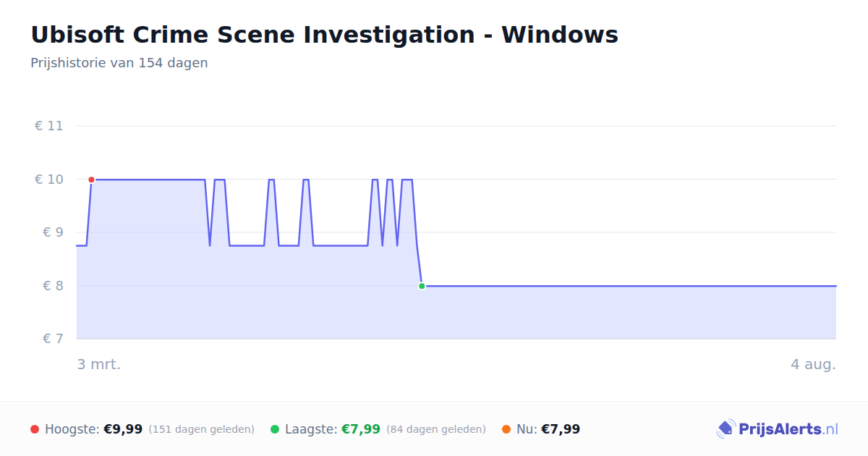Click the Nu label
This screenshot has height=456, width=868.
pyautogui.click(x=527, y=429)
